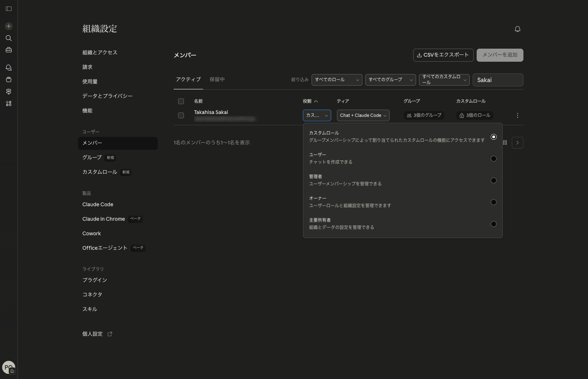Select the ユーザー role radio button
Screen dimensions: 588x379
click(493, 159)
